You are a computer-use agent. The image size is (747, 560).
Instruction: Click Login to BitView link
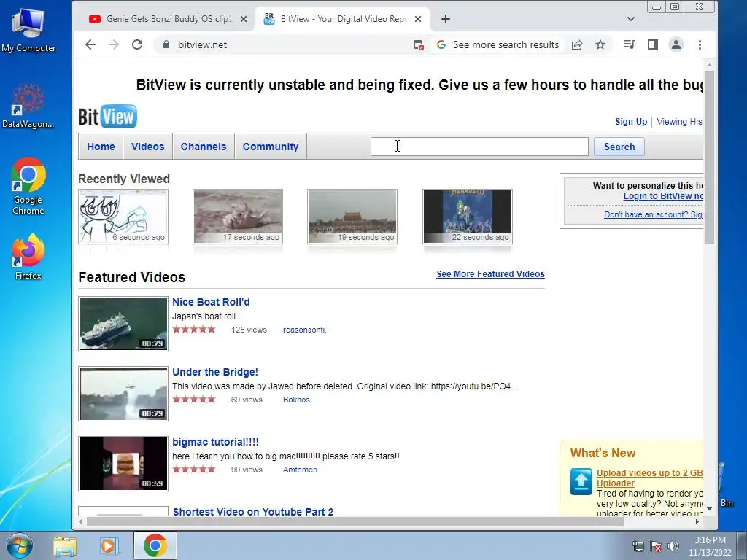[663, 196]
